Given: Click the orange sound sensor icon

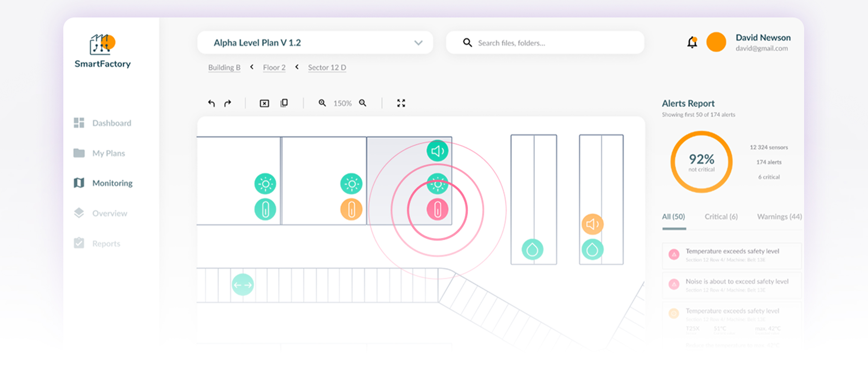Looking at the screenshot, I should pyautogui.click(x=592, y=224).
